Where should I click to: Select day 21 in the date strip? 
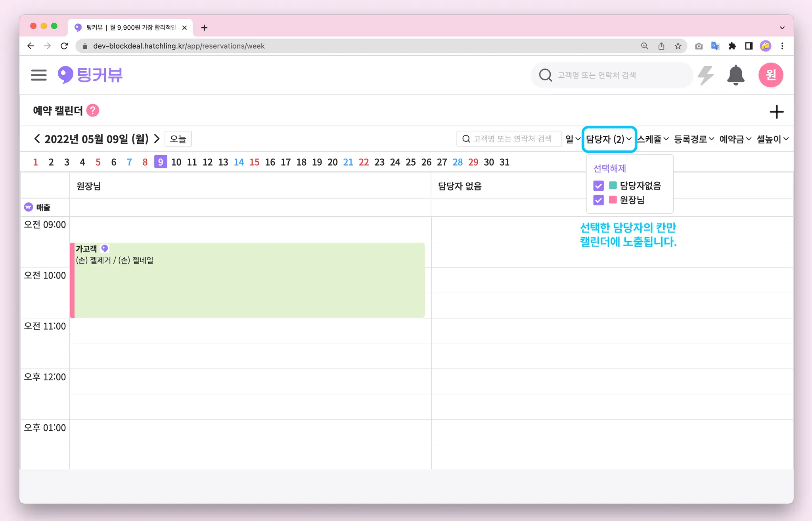click(348, 162)
